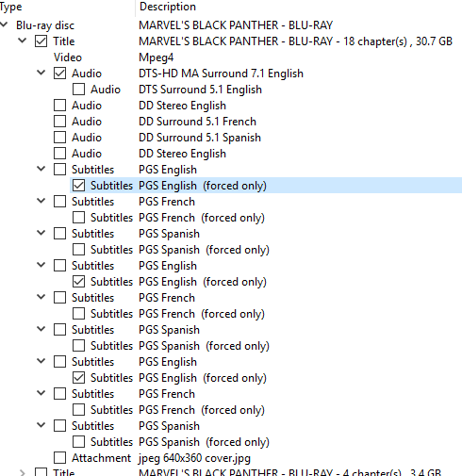Collapse the 18 chapter Title node
Image resolution: width=462 pixels, height=476 pixels.
coord(22,41)
